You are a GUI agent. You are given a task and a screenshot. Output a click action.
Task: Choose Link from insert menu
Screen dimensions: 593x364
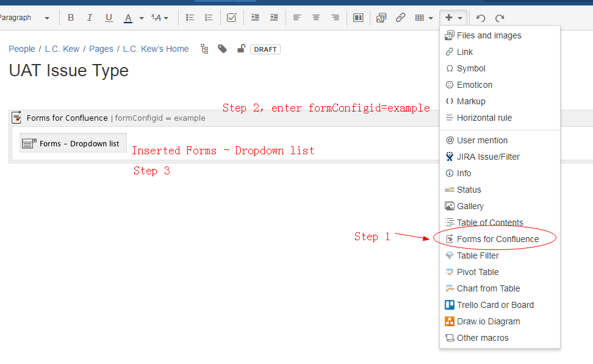tap(500, 52)
